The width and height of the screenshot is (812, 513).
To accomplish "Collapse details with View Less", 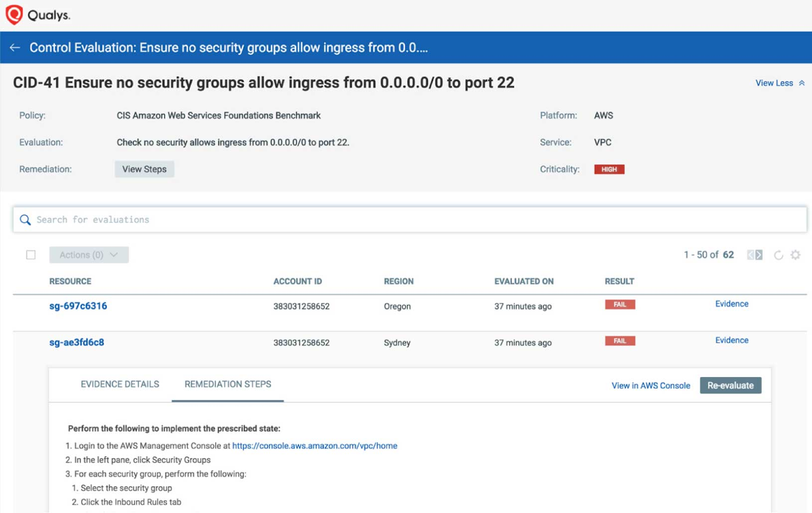I will click(780, 83).
